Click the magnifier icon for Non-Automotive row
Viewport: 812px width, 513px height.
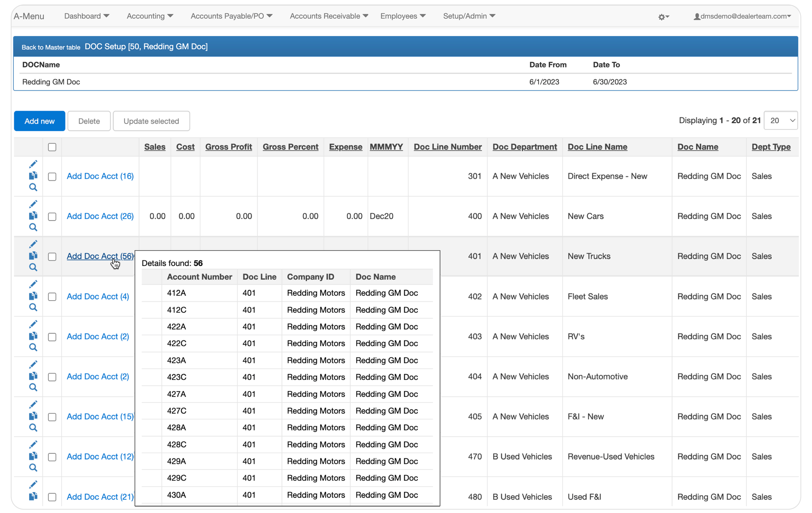point(33,387)
